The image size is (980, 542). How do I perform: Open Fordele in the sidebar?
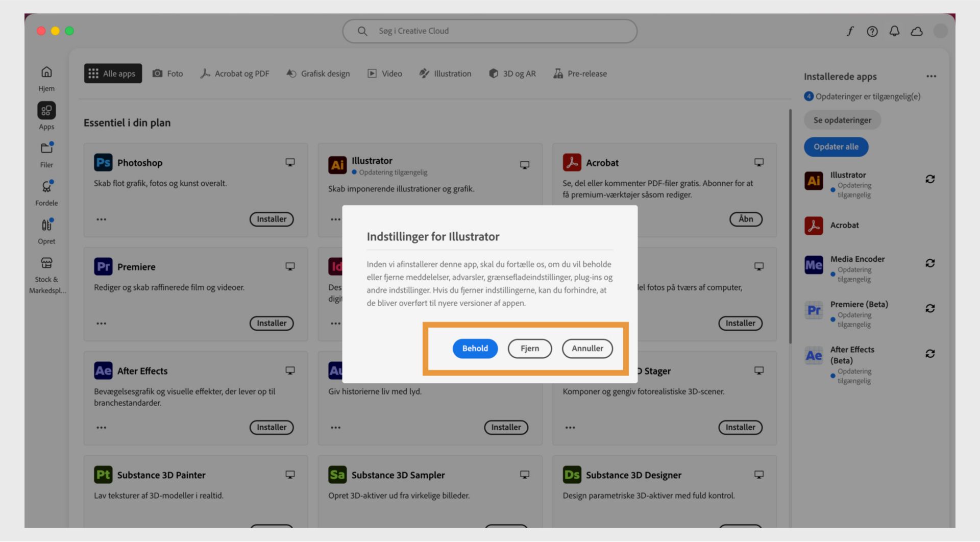pyautogui.click(x=46, y=193)
